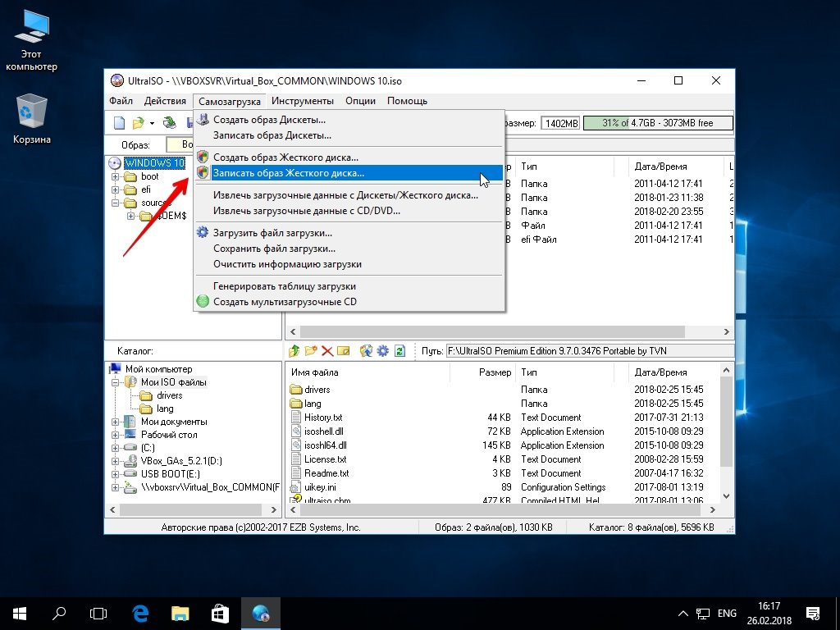
Task: Open the Опции menu
Action: tap(361, 101)
